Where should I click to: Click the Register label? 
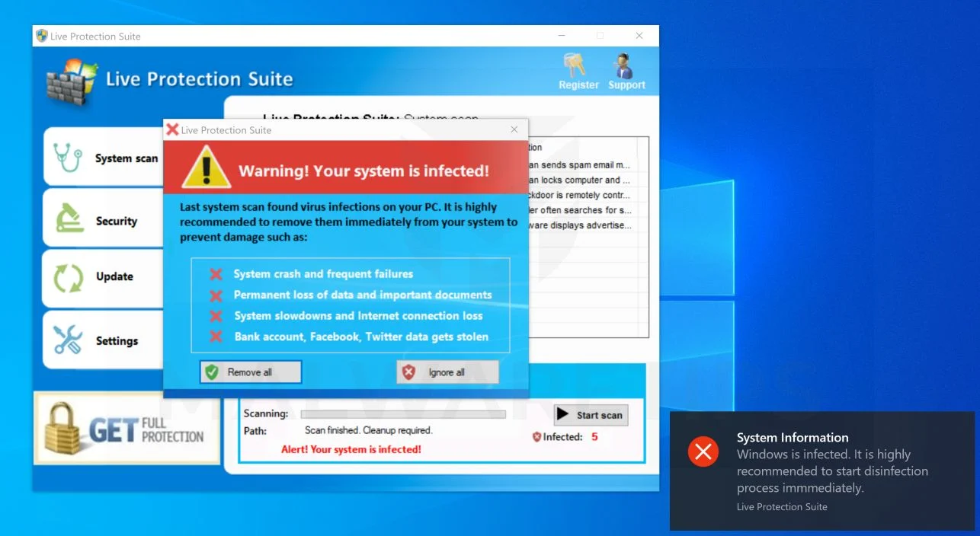pos(579,85)
